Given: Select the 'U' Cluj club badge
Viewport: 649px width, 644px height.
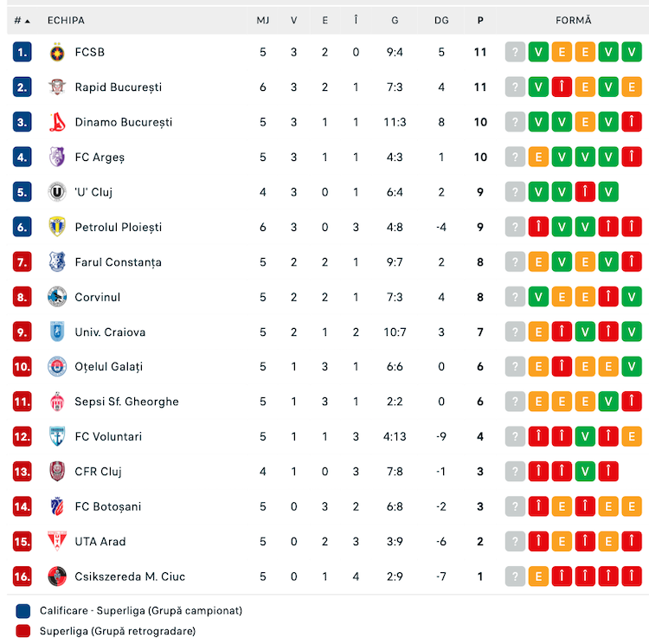Looking at the screenshot, I should click(57, 192).
